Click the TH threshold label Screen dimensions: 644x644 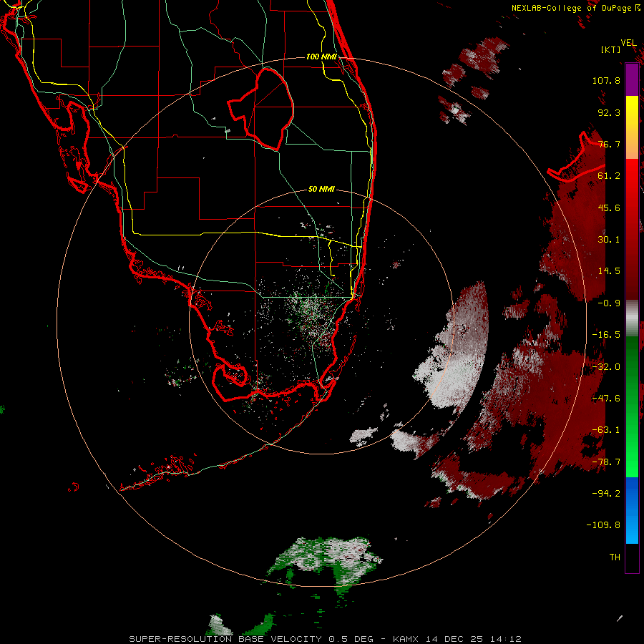615,557
